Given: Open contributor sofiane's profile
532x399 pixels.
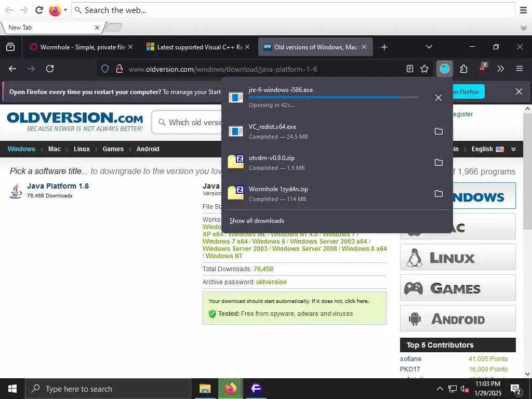Looking at the screenshot, I should (x=410, y=358).
